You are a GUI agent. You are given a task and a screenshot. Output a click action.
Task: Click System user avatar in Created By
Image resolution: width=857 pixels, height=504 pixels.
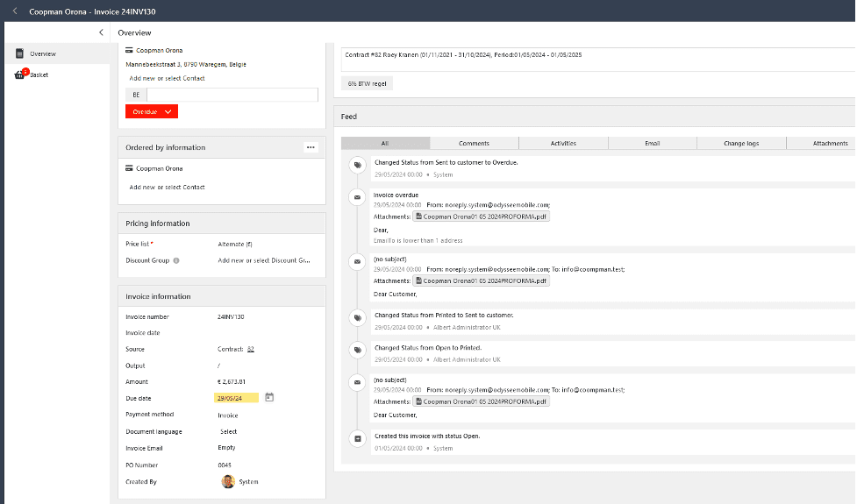[x=228, y=481]
